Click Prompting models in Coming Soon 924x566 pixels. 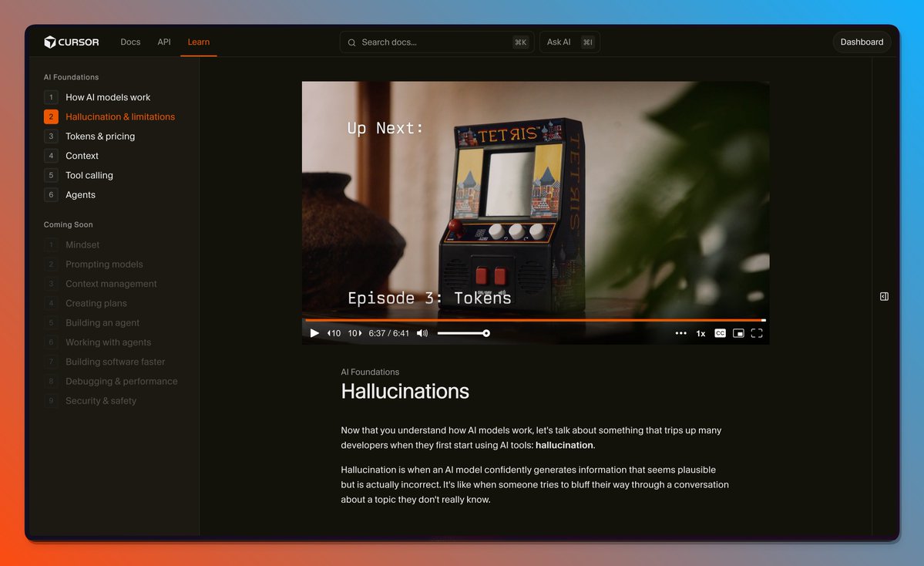coord(104,264)
